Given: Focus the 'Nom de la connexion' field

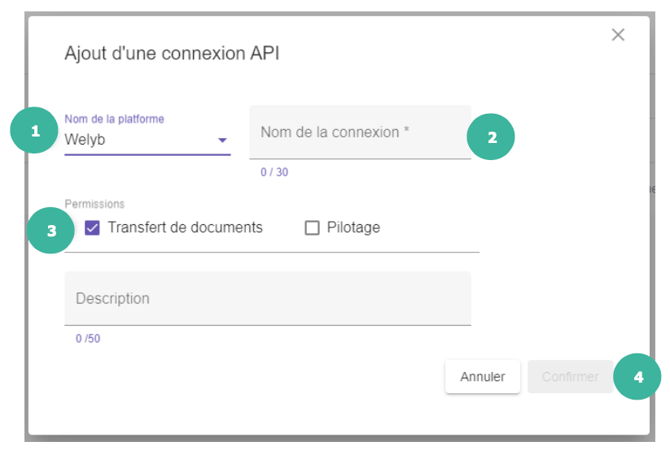Looking at the screenshot, I should [360, 133].
